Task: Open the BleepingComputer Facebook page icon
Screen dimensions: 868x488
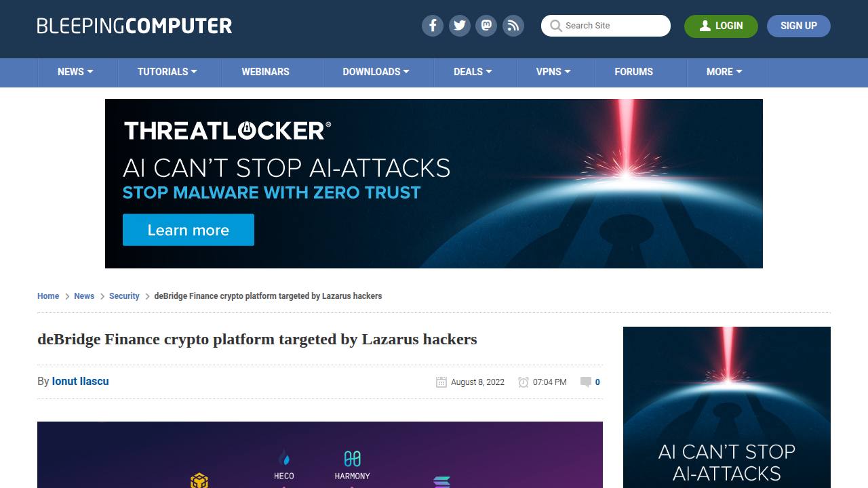Action: click(x=433, y=26)
